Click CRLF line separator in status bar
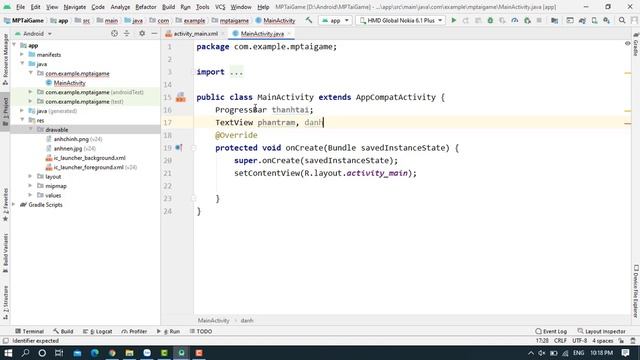Screen dimensions: 640x360 pos(560,341)
